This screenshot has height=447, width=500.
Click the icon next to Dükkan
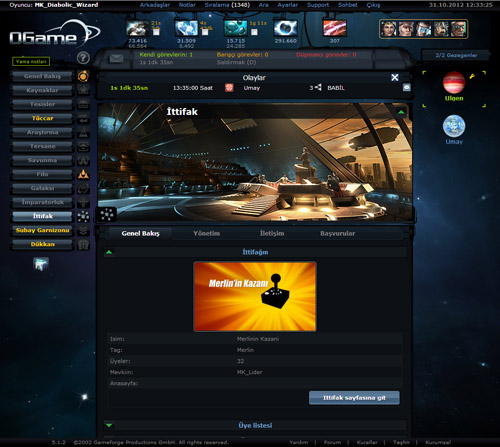click(x=83, y=244)
